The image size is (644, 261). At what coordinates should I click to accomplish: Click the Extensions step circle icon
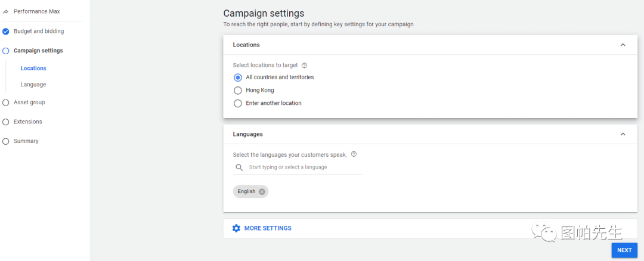click(x=6, y=122)
